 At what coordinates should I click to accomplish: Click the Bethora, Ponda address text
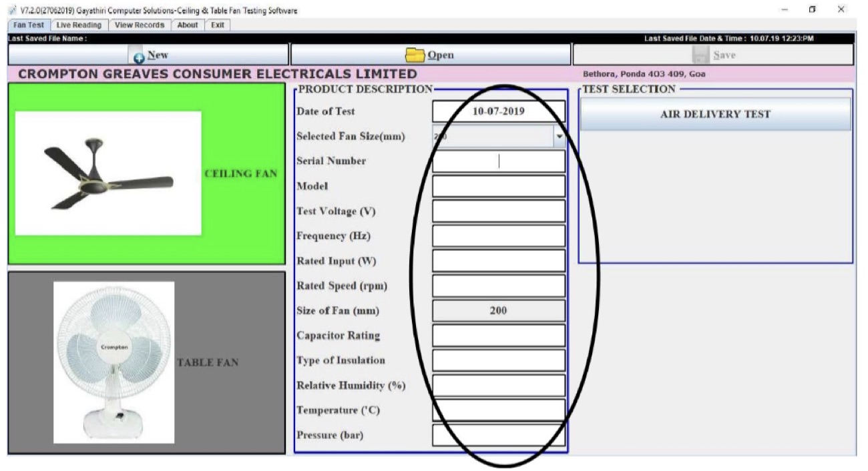pos(644,74)
